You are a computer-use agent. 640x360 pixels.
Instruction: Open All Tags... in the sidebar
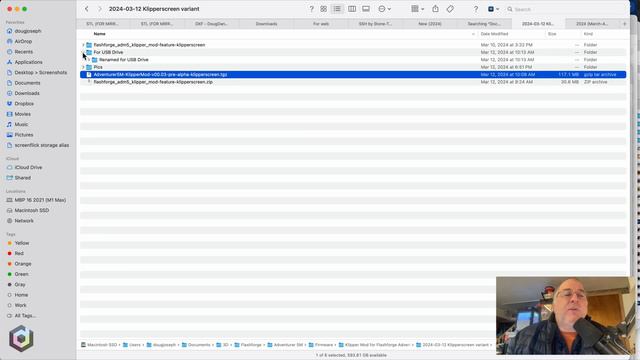(25, 316)
